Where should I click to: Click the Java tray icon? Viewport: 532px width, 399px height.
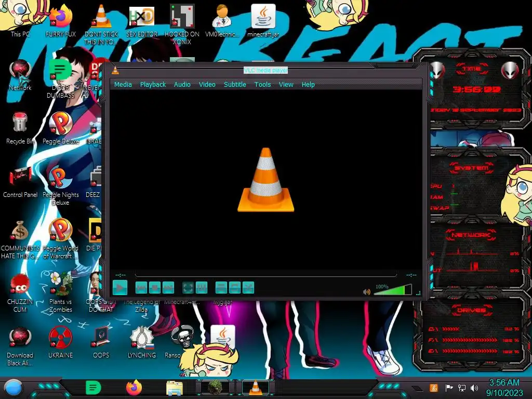point(434,388)
